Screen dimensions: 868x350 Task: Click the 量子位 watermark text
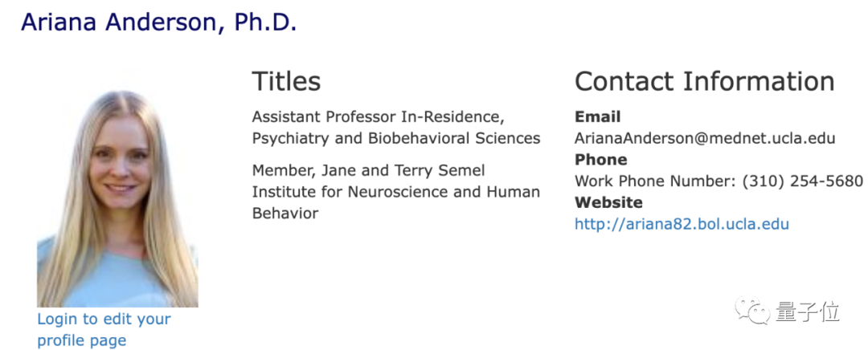(x=808, y=311)
